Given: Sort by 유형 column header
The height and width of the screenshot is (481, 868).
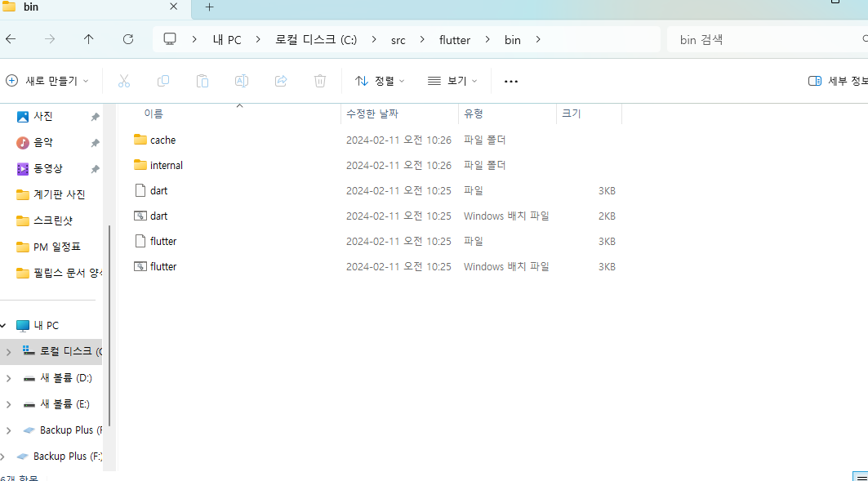Looking at the screenshot, I should [x=474, y=114].
